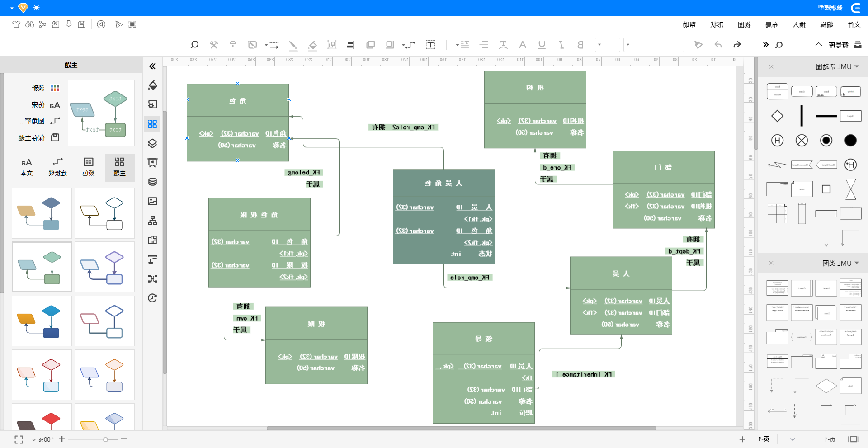Image resolution: width=868 pixels, height=448 pixels.
Task: Click 保存主题 save theme option
Action: [39, 137]
